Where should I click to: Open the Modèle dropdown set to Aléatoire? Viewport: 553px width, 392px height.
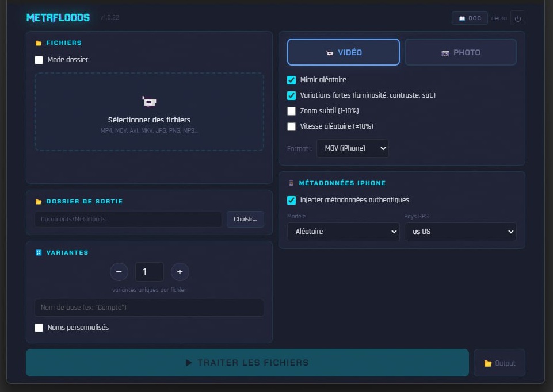click(343, 232)
